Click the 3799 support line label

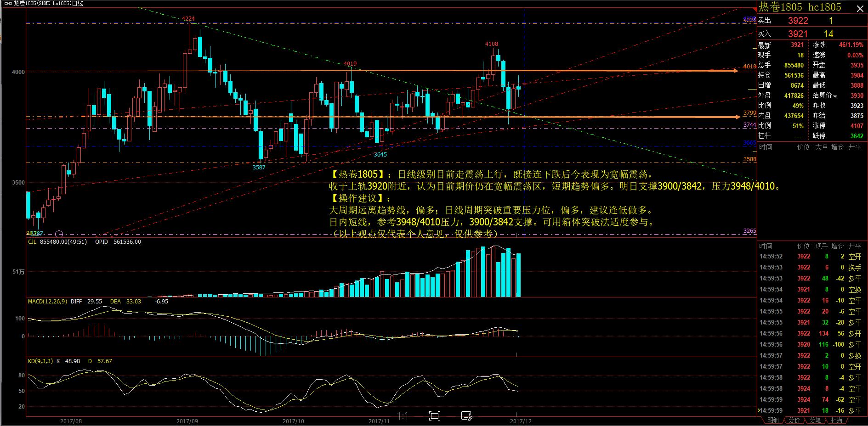(749, 113)
